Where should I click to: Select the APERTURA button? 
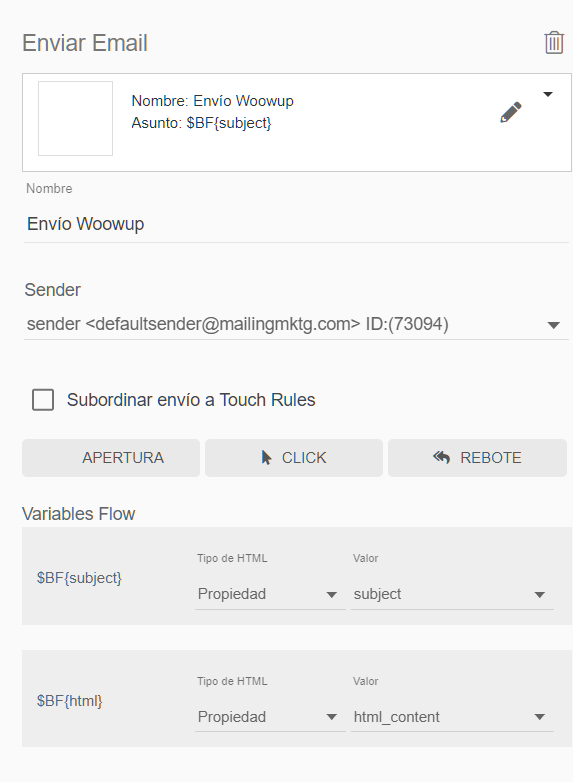coord(111,458)
